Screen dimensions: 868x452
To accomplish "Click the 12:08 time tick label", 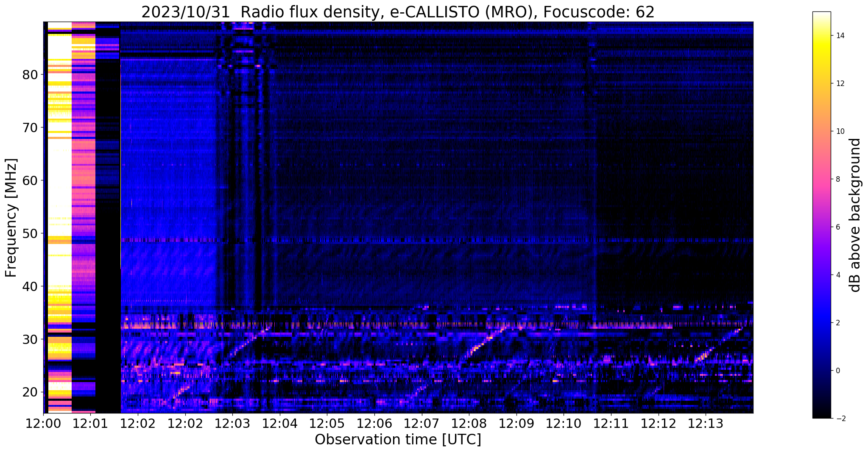I will (469, 423).
